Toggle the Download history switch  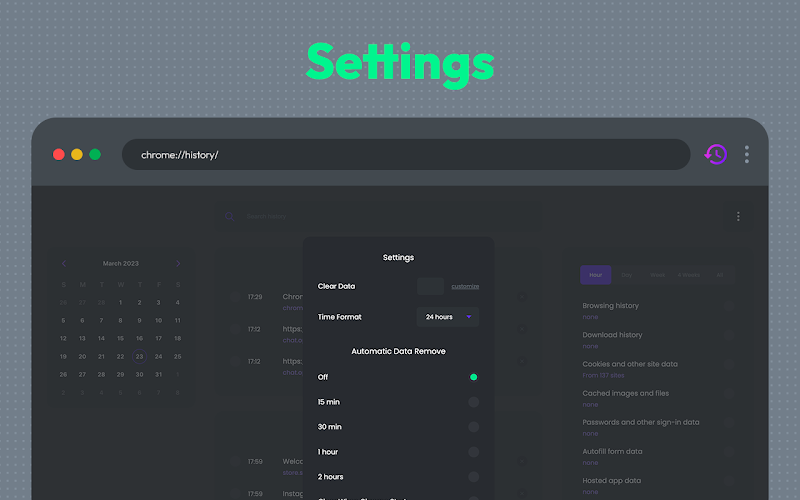pyautogui.click(x=729, y=335)
